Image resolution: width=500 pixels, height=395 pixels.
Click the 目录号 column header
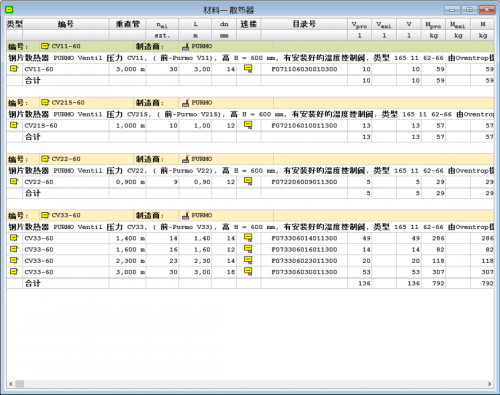coord(304,24)
